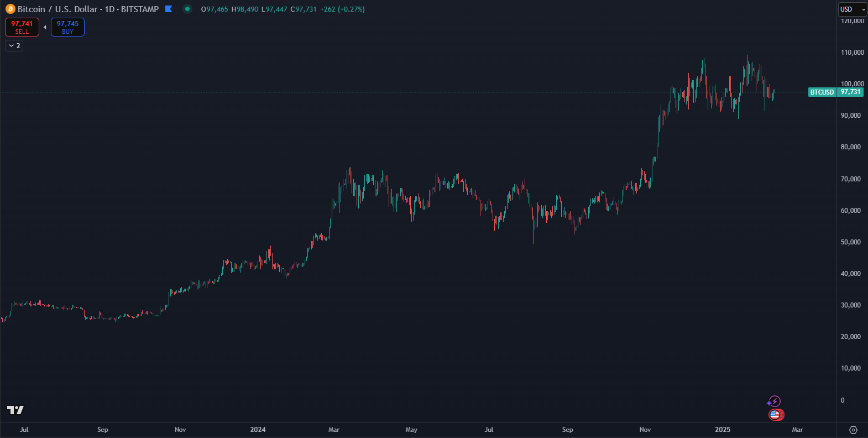Screen dimensions: 868x438
Task: Click the 2025 label on time axis
Action: [x=722, y=430]
